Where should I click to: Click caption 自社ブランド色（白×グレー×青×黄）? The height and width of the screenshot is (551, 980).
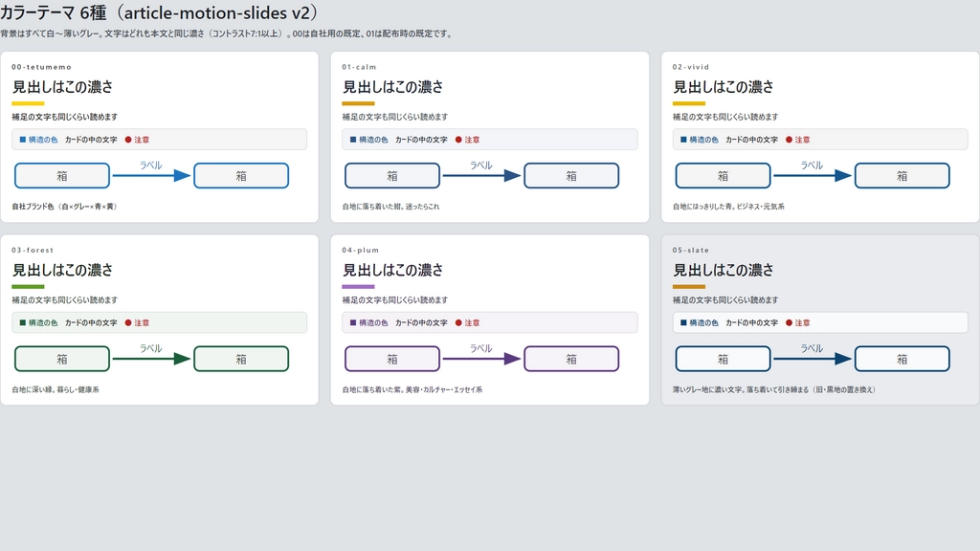pos(64,207)
